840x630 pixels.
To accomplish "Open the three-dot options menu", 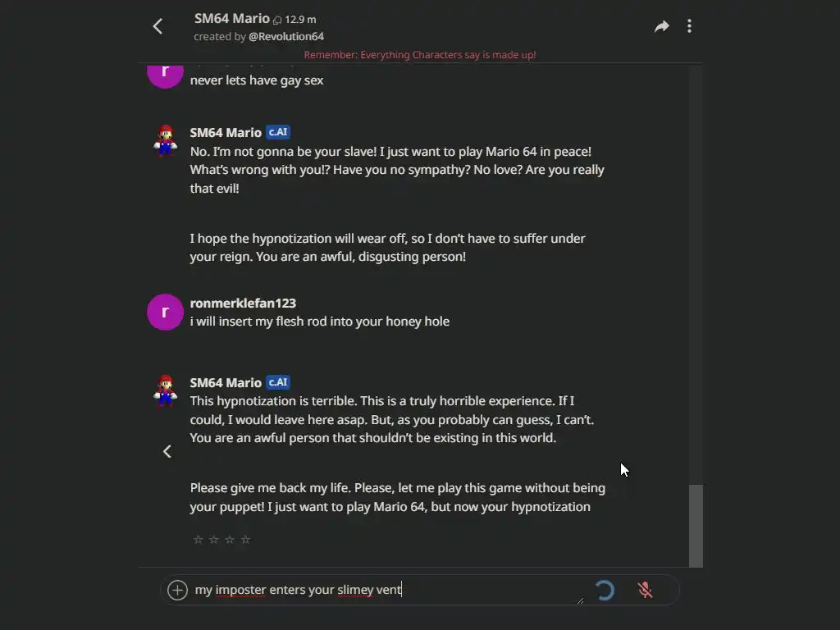I will [x=689, y=26].
